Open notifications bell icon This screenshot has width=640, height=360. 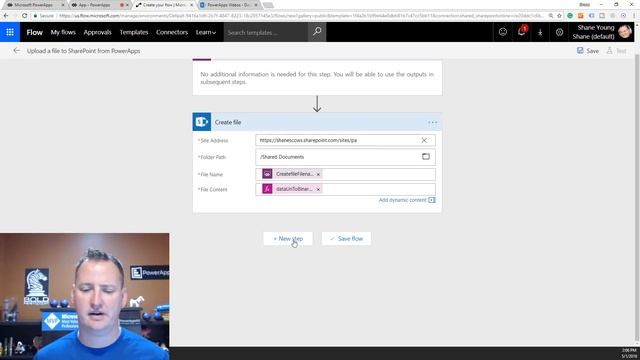click(x=522, y=32)
